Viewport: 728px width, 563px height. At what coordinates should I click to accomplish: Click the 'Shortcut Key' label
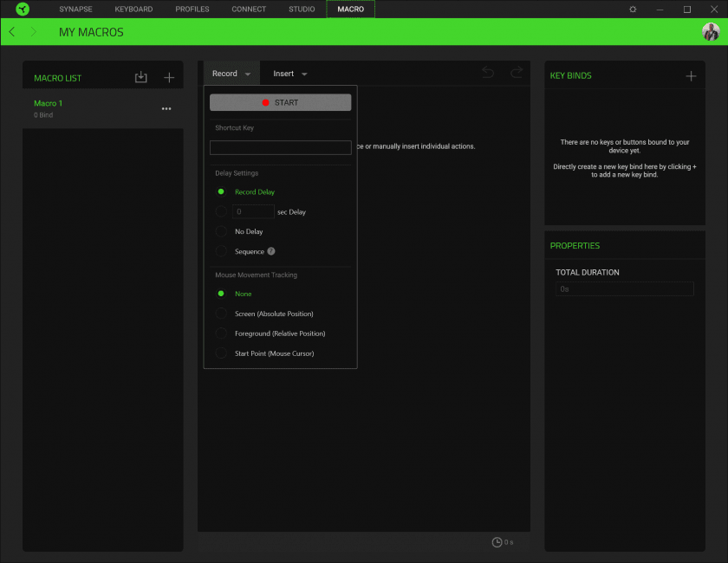coord(235,127)
